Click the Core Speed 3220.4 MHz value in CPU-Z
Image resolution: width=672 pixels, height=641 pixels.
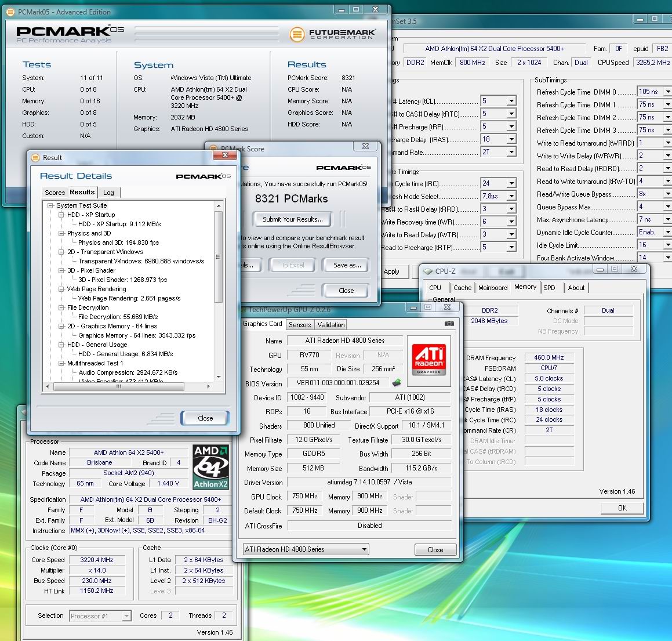[x=97, y=560]
